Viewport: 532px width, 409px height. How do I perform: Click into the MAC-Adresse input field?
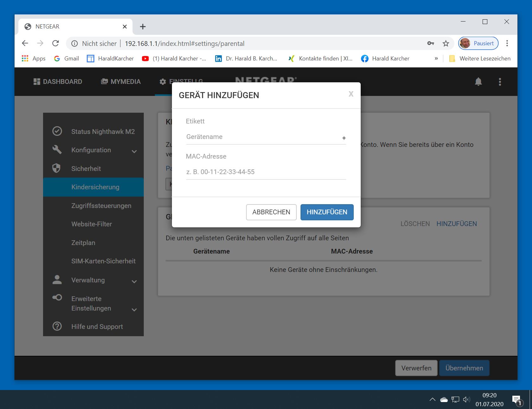(265, 172)
